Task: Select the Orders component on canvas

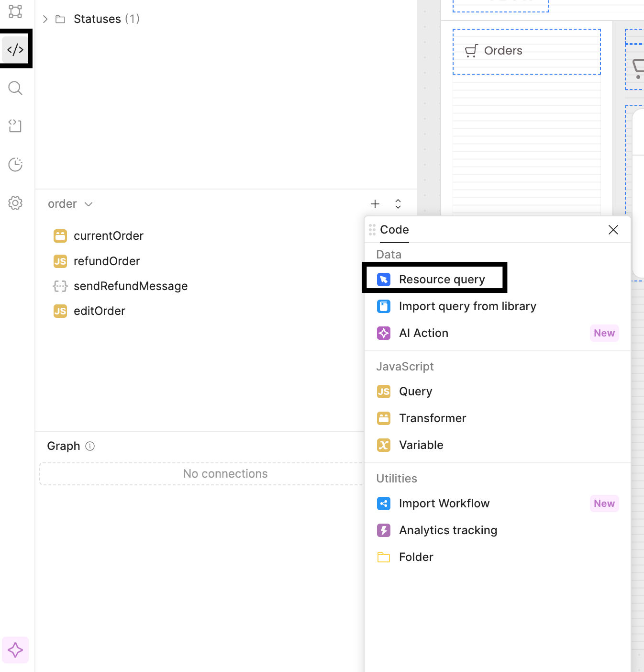Action: (x=527, y=52)
